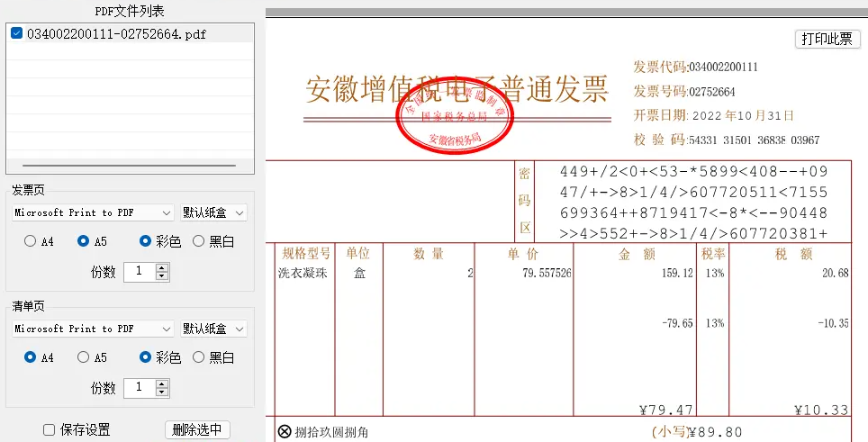Click the invoice number 02752664 text
This screenshot has width=868, height=442.
[x=712, y=92]
